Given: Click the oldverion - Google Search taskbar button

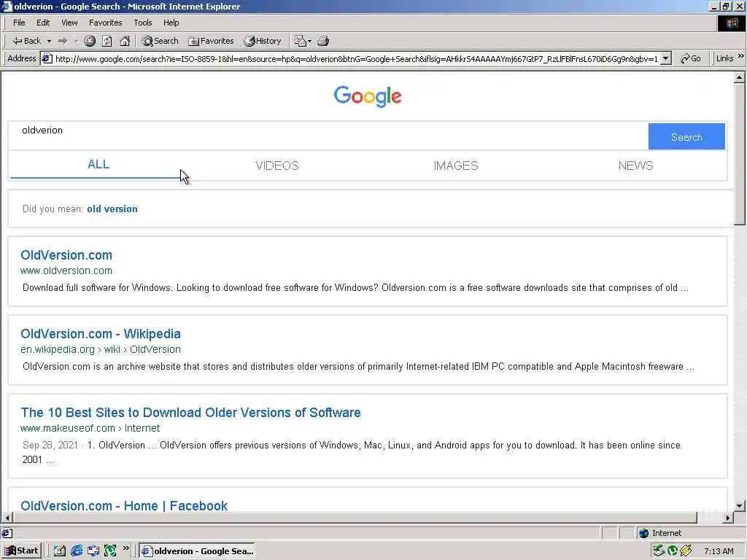Looking at the screenshot, I should click(197, 551).
